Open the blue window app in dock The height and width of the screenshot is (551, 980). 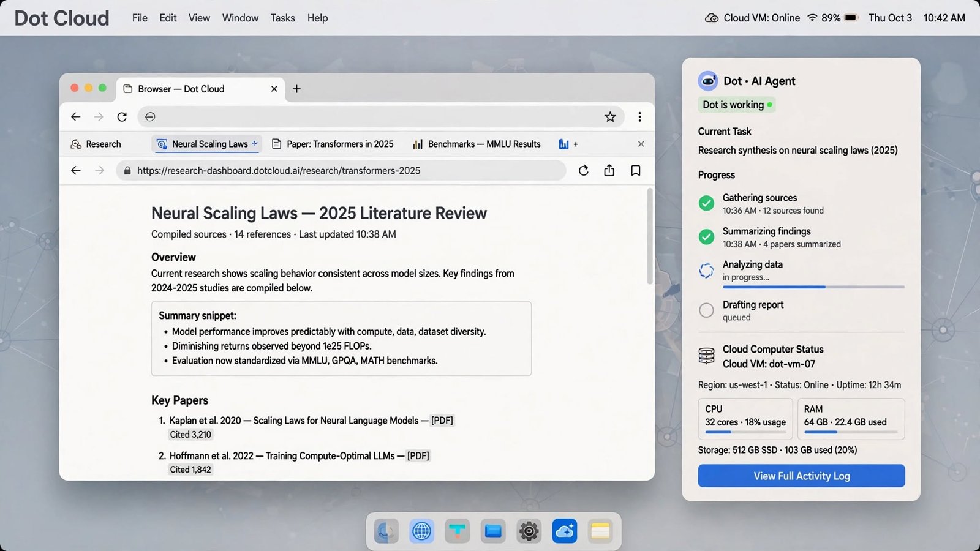coord(493,531)
